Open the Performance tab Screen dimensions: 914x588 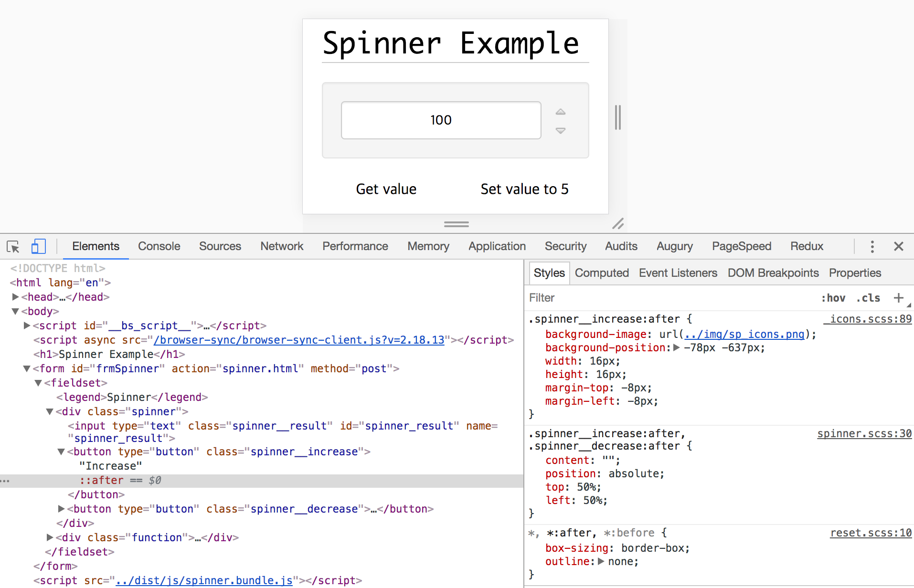(x=355, y=246)
